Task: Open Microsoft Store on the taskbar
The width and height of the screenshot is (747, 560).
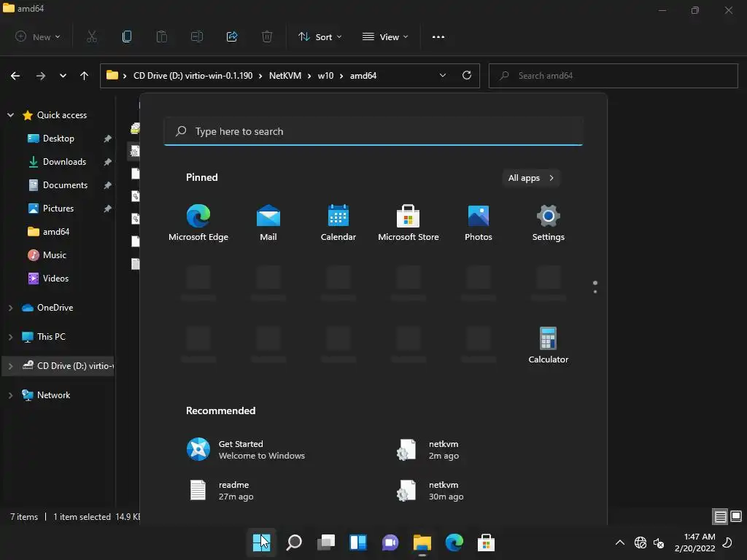Action: (x=486, y=542)
